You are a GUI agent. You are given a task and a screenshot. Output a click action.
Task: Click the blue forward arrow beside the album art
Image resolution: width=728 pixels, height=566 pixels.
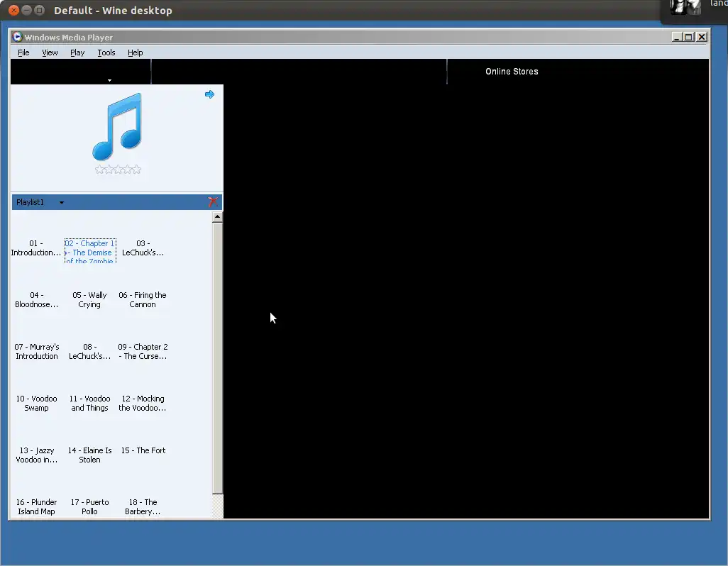pos(209,94)
